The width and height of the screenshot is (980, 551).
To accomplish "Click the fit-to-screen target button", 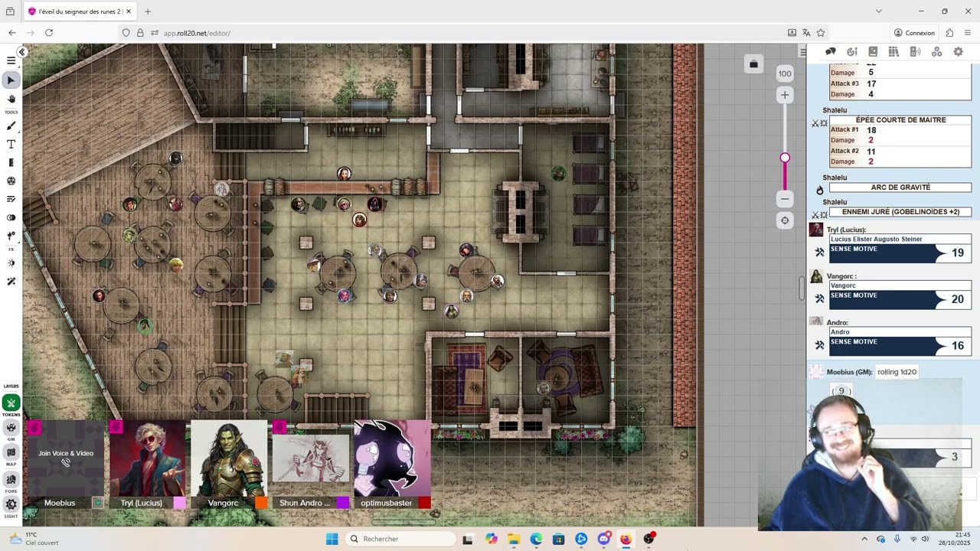I will point(785,220).
